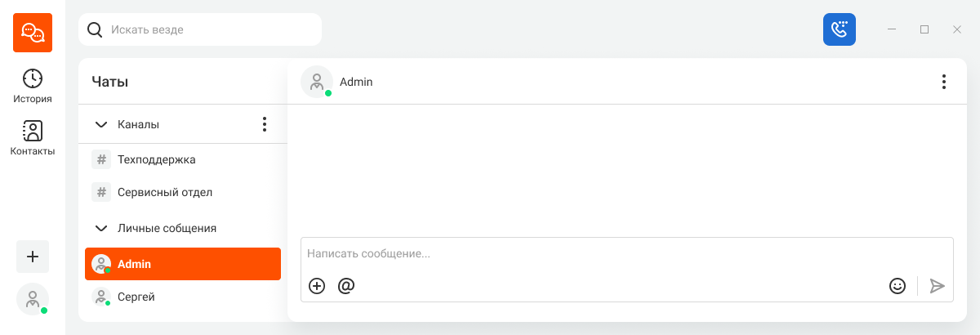Image resolution: width=980 pixels, height=335 pixels.
Task: Open the Каналы three-dot menu
Action: tap(264, 124)
